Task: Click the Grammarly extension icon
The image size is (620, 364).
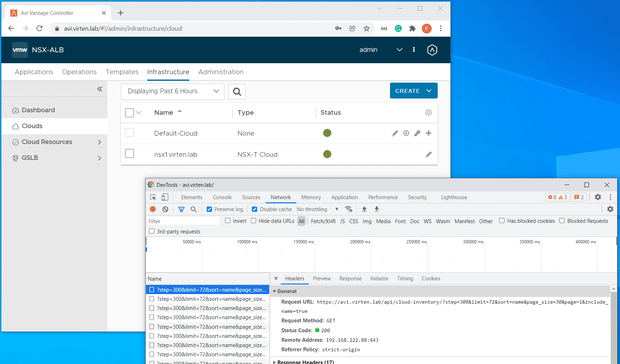Action: (x=398, y=29)
